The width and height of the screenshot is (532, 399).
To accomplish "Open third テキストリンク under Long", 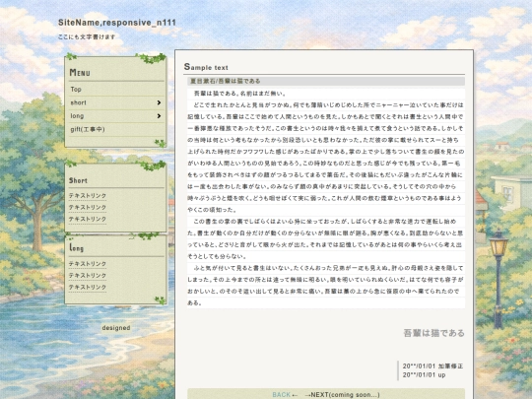I will point(88,287).
